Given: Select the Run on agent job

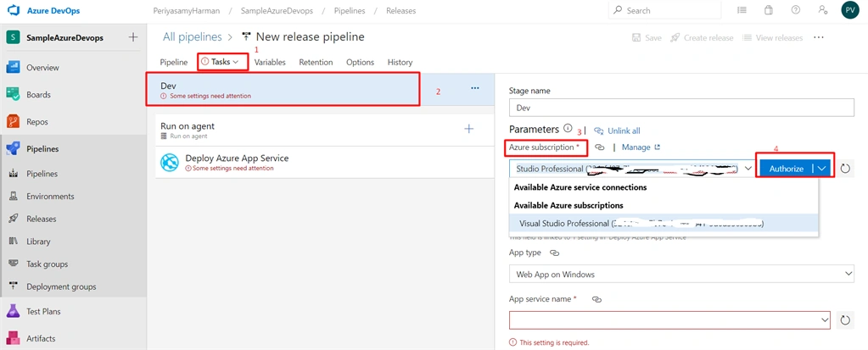Looking at the screenshot, I should coord(325,130).
